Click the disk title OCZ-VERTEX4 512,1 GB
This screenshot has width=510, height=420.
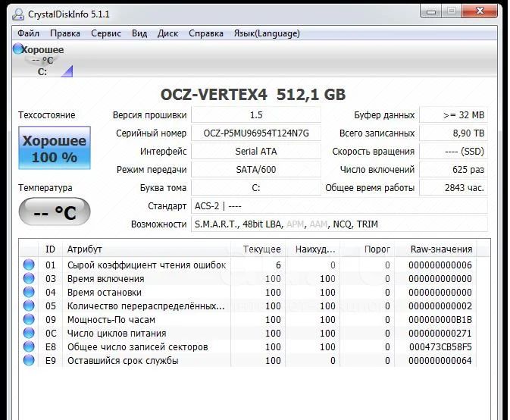(253, 94)
